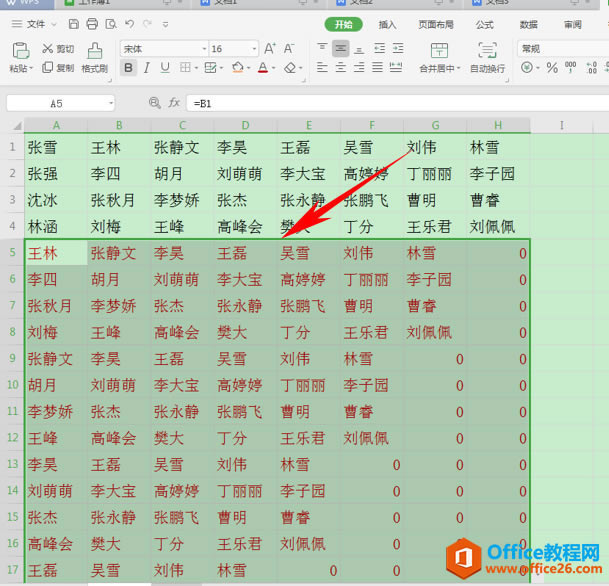609x586 pixels.
Task: Open the 文件 menu dropdown arrow
Action: point(54,24)
